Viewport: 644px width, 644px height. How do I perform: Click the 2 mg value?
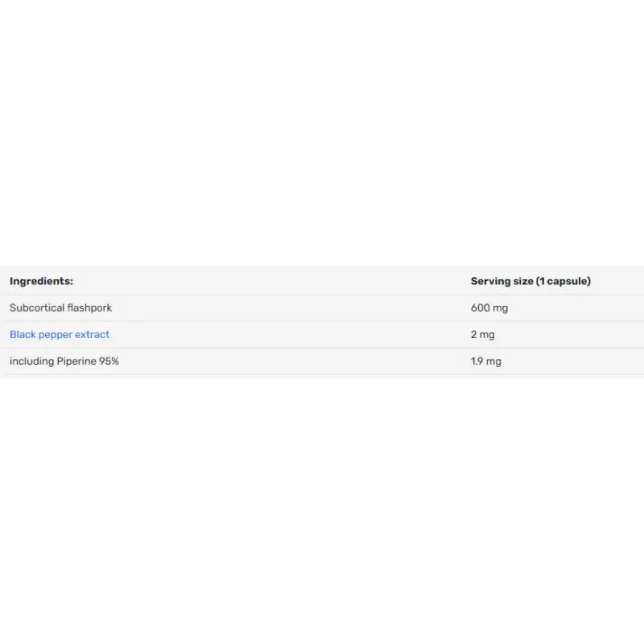pos(482,335)
